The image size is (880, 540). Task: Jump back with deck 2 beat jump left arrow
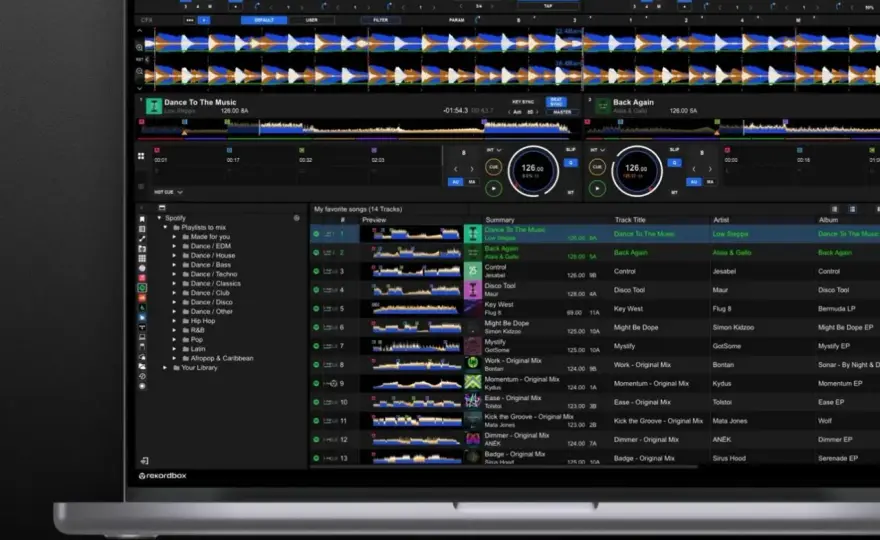click(694, 169)
